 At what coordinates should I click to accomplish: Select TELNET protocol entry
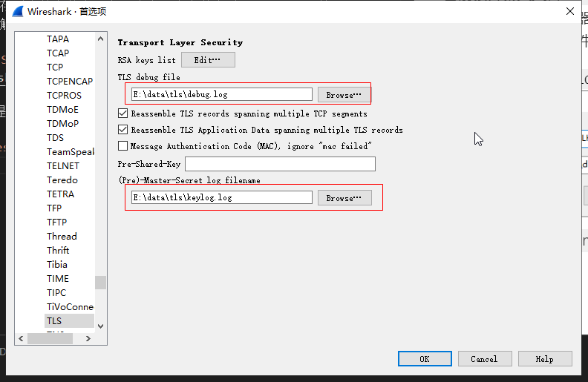coord(62,165)
